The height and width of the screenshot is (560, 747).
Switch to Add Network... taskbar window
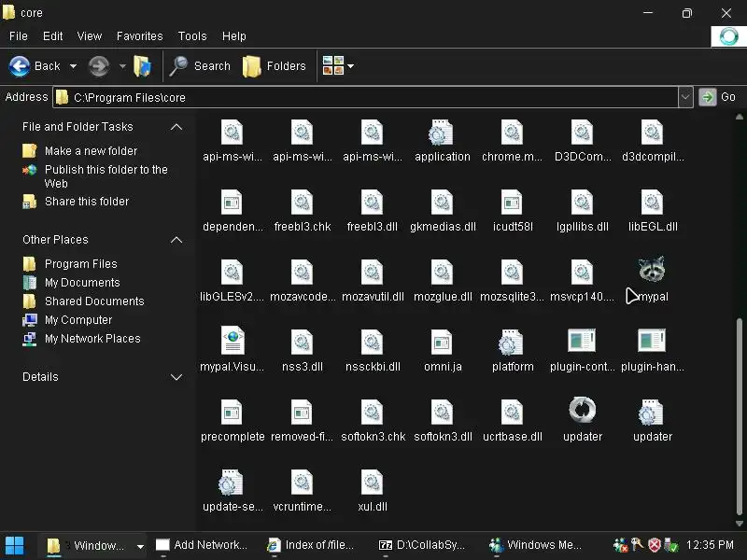tap(202, 545)
